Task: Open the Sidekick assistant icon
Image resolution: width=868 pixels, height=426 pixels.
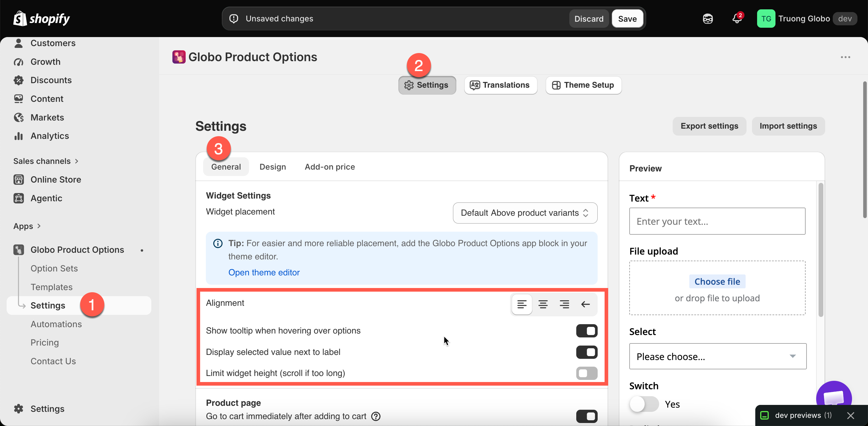Action: pyautogui.click(x=708, y=18)
